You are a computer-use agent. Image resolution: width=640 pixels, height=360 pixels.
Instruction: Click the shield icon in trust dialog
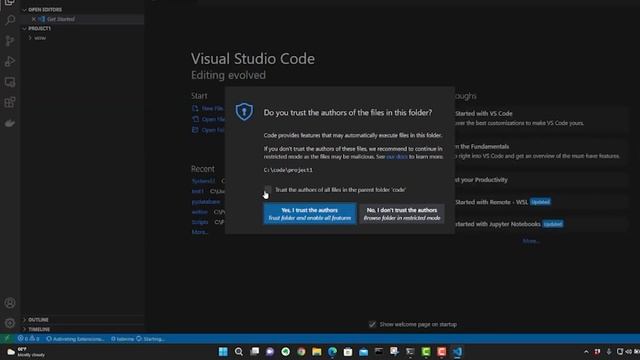[x=244, y=111]
